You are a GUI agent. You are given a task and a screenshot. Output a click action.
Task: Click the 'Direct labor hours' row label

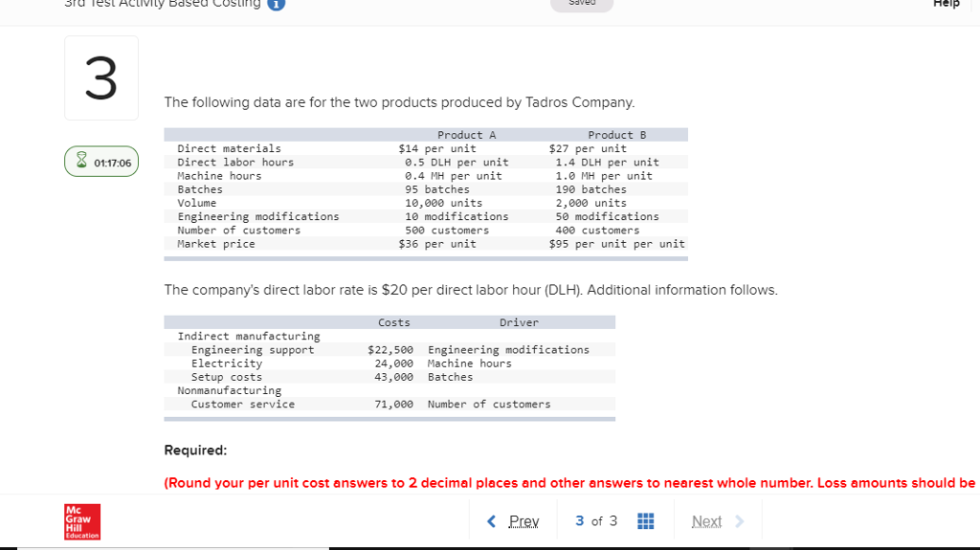[235, 163]
